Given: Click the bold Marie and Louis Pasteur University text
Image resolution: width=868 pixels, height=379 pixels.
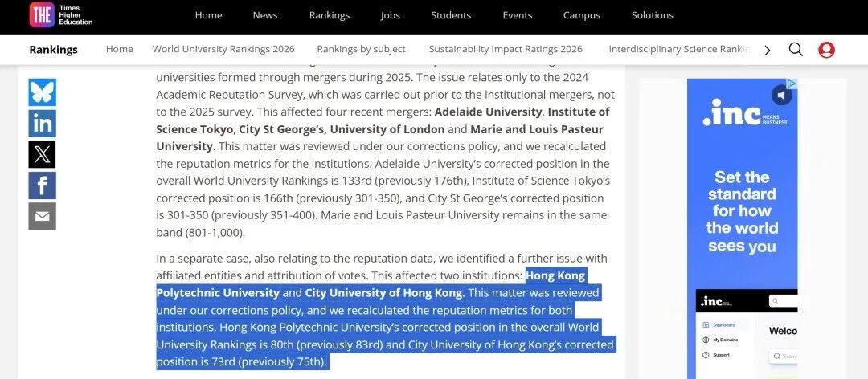Looking at the screenshot, I should coord(379,138).
